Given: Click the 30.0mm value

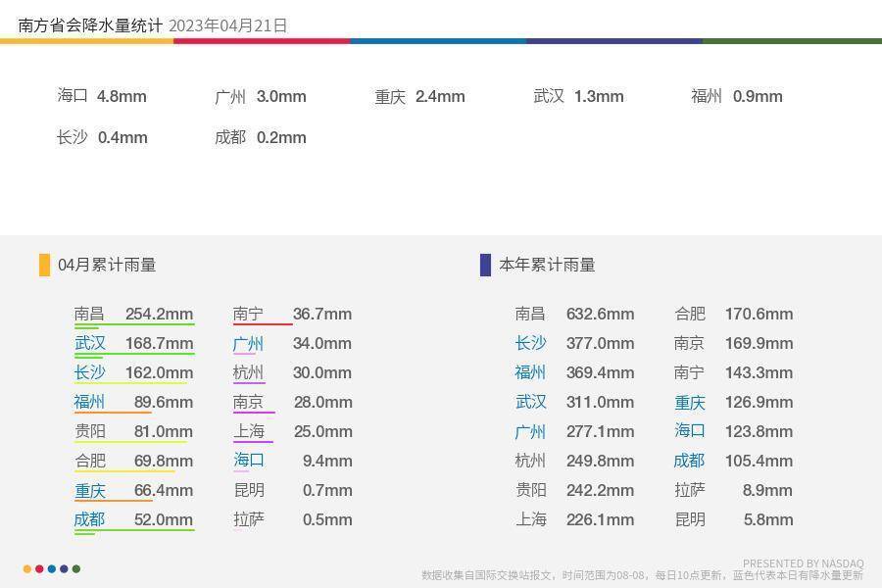Looking at the screenshot, I should [x=322, y=372].
